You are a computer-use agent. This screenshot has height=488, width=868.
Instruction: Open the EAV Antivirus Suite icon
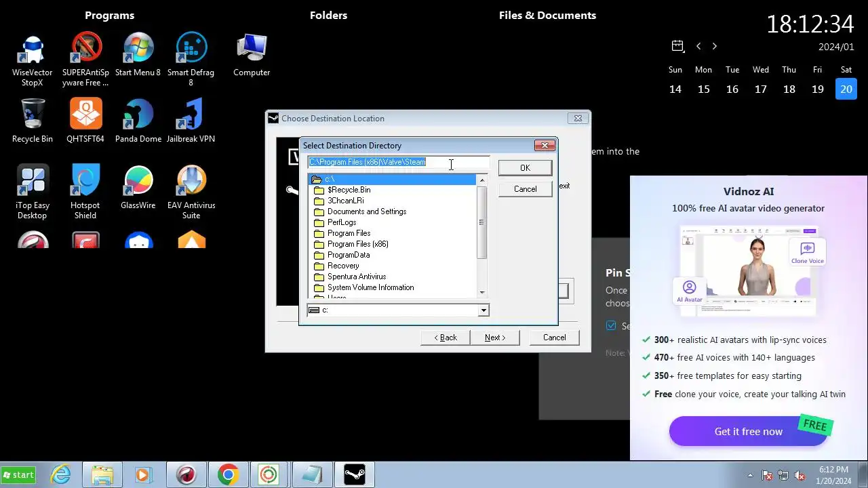coord(191,192)
